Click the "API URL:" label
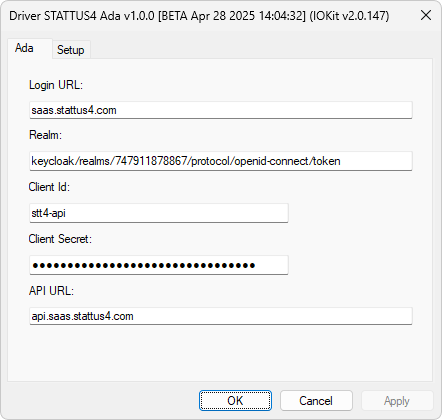This screenshot has width=442, height=420. pos(51,291)
